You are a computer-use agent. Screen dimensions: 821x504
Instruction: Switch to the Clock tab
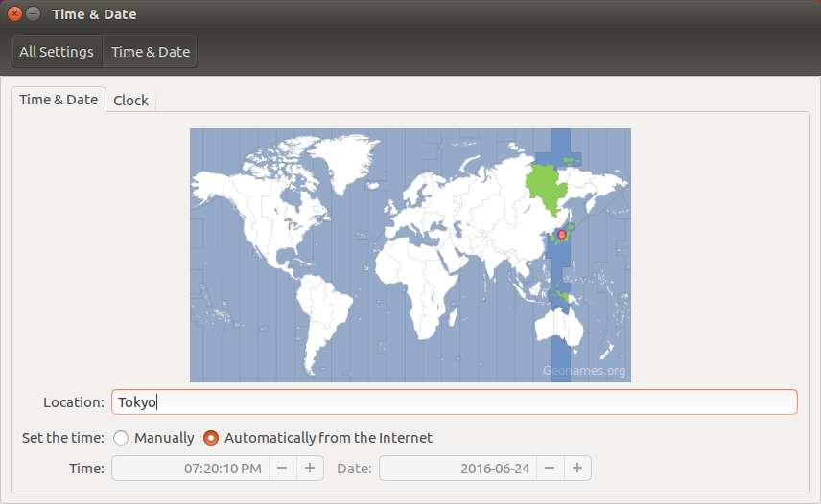130,100
